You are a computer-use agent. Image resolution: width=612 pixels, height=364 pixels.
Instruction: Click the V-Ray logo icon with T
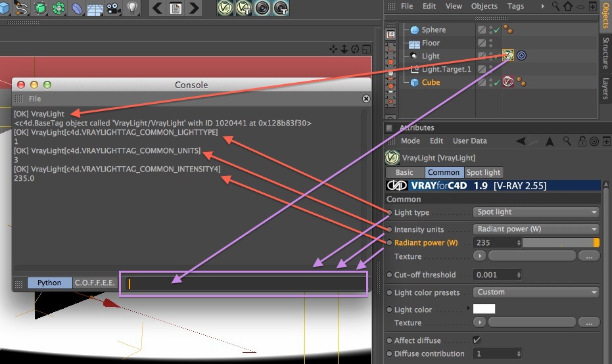[x=244, y=8]
